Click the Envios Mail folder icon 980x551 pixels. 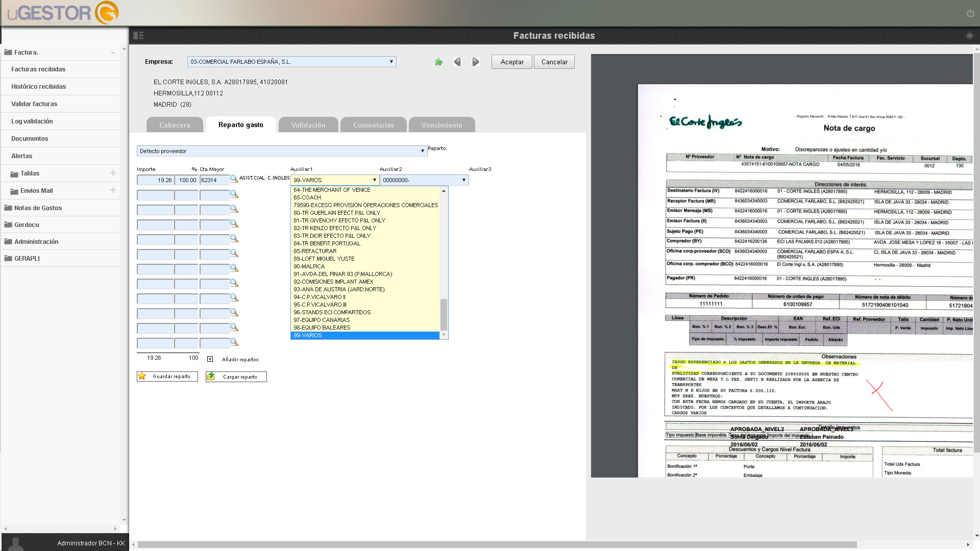(14, 191)
